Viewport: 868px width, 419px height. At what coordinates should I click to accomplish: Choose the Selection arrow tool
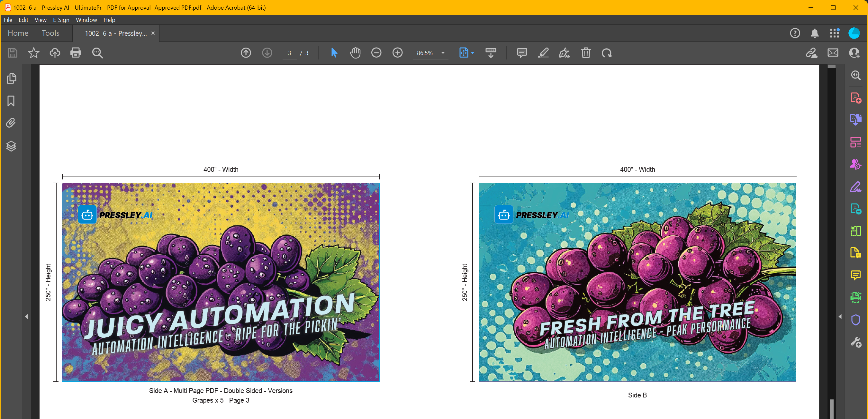click(334, 53)
